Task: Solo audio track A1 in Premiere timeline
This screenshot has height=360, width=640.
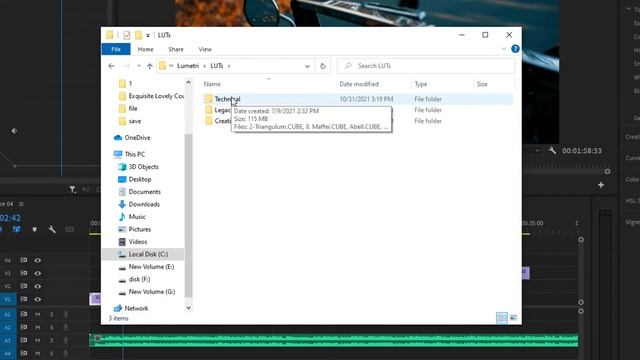Action: (x=51, y=315)
